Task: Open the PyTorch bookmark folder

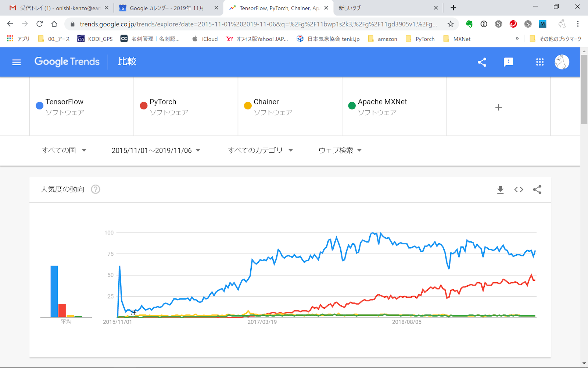Action: coord(420,39)
